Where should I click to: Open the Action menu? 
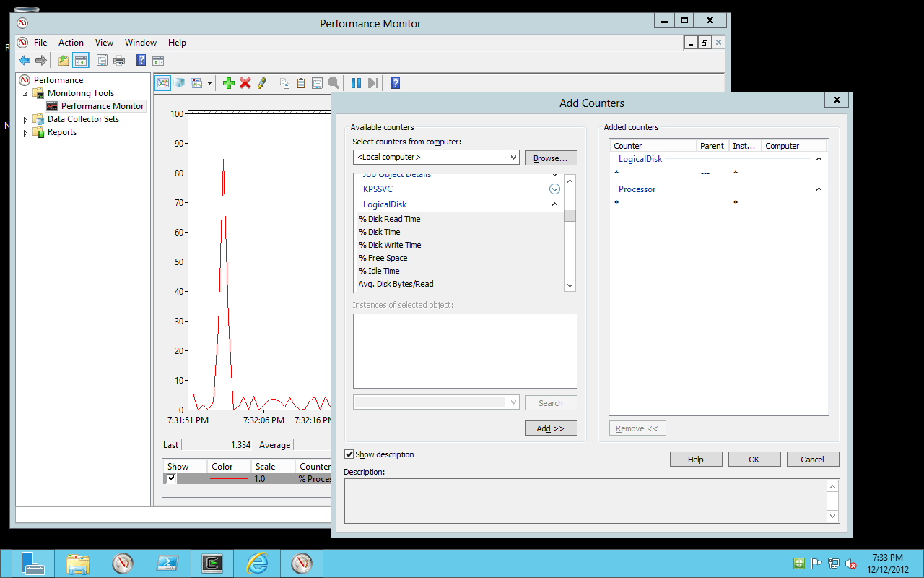[71, 43]
